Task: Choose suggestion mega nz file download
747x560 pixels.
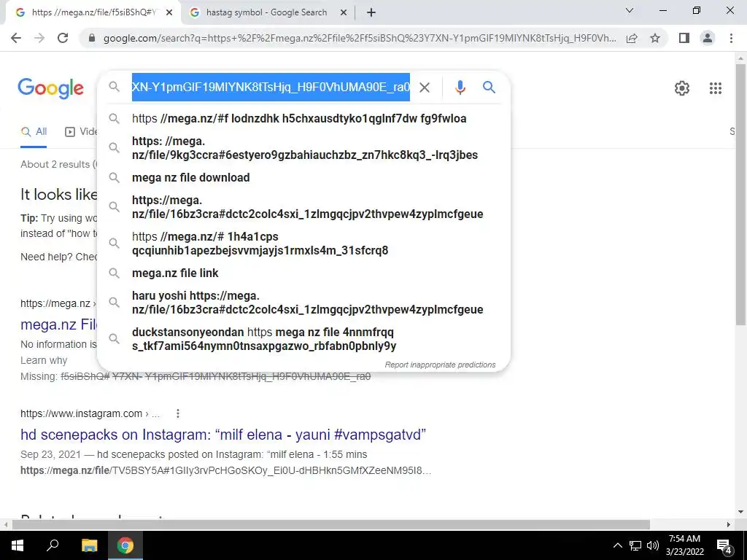Action: 303,178
